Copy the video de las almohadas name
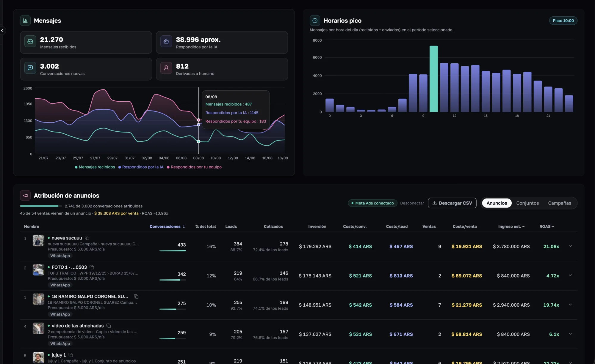 coord(109,326)
